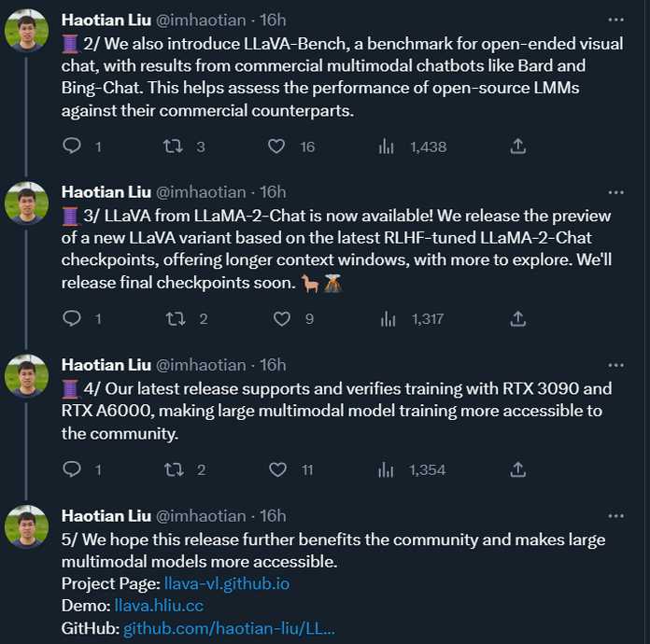Retweet the LLaVA-Bench benchmark tweet
Screen dimensions: 650x644
pyautogui.click(x=173, y=147)
